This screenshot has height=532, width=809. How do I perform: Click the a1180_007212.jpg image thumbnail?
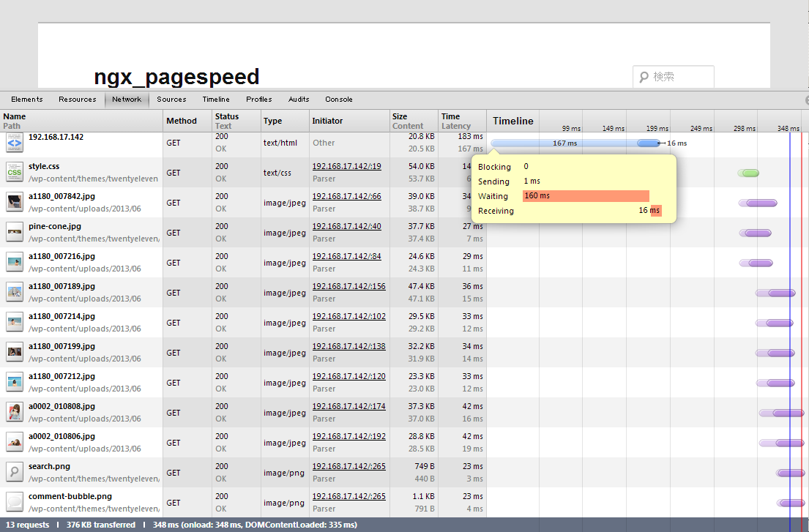tap(15, 382)
